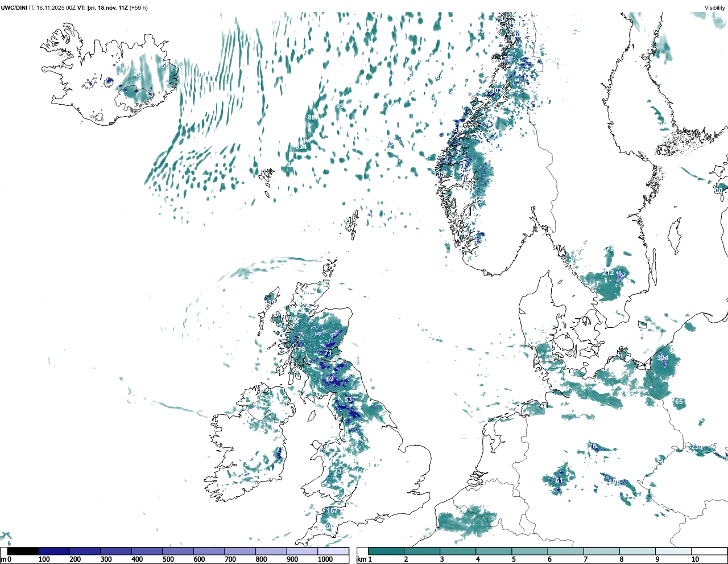The width and height of the screenshot is (728, 564).
Task: Click the 'Visibility' title label
Action: tap(715, 8)
